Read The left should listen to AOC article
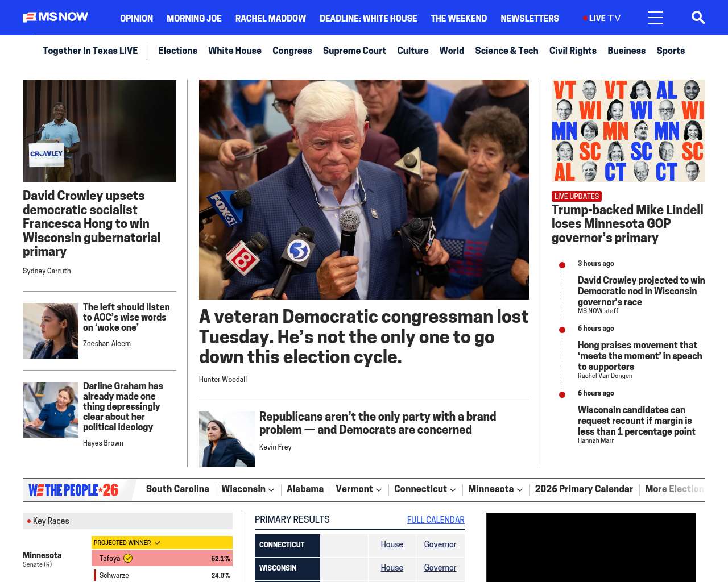 126,317
